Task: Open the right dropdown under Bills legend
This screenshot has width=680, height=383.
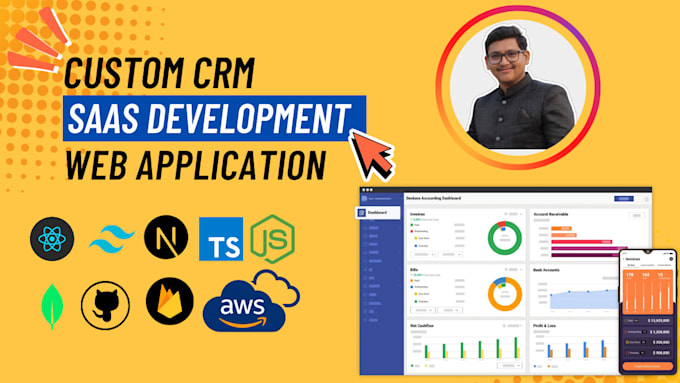Action: pyautogui.click(x=450, y=310)
